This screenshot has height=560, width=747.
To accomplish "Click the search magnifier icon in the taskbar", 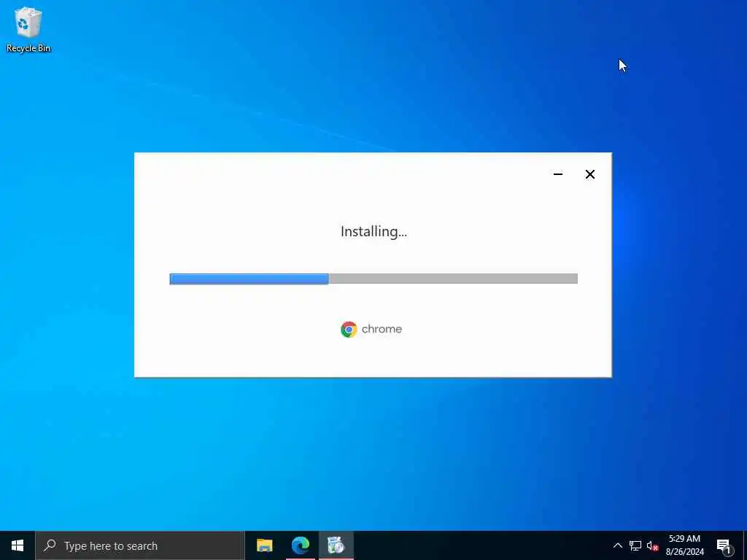I will [x=50, y=545].
